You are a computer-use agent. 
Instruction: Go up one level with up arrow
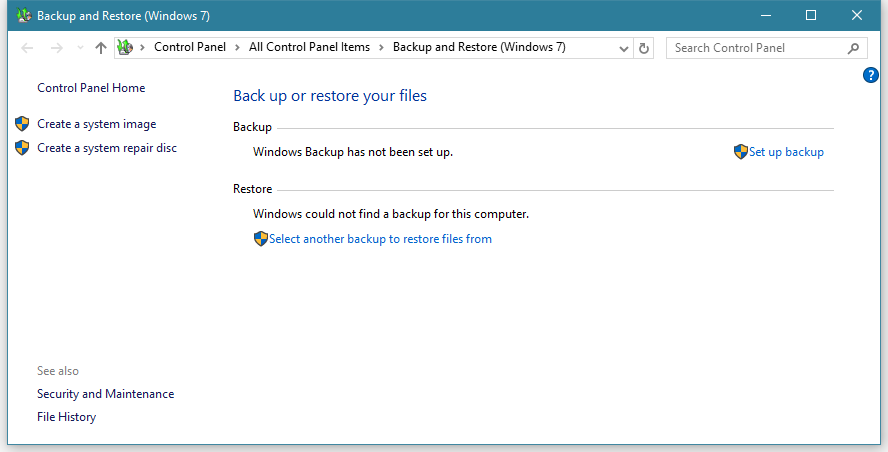tap(101, 48)
